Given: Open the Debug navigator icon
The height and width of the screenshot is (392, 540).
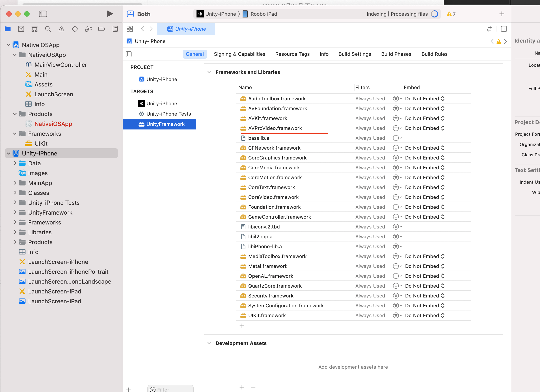Looking at the screenshot, I should (x=88, y=29).
